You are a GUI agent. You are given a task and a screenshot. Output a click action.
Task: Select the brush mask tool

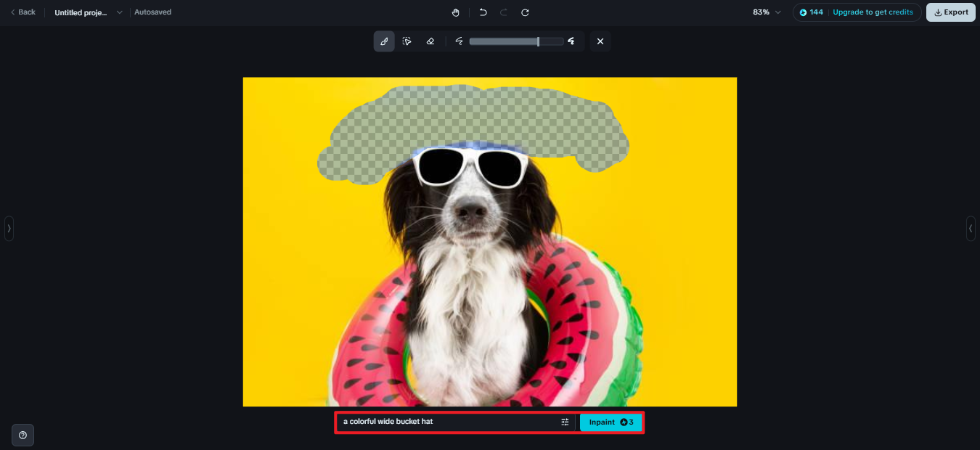pos(384,41)
